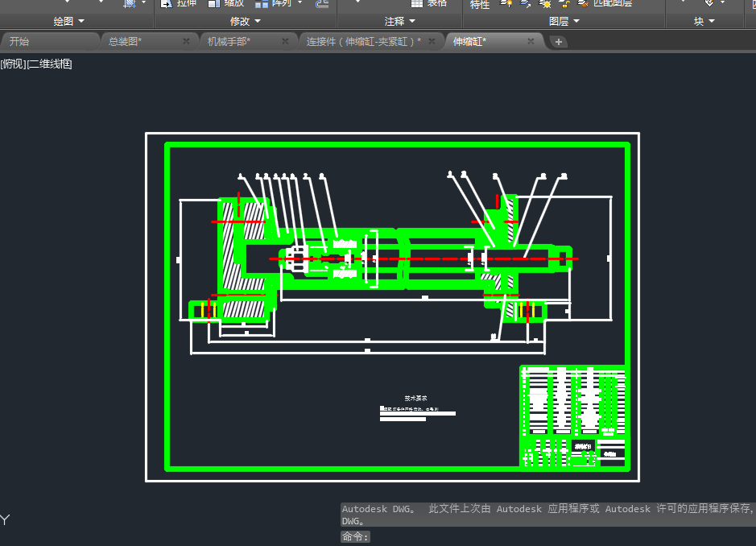
Task: Select the Scale (缩放) tool
Action: pos(225,3)
